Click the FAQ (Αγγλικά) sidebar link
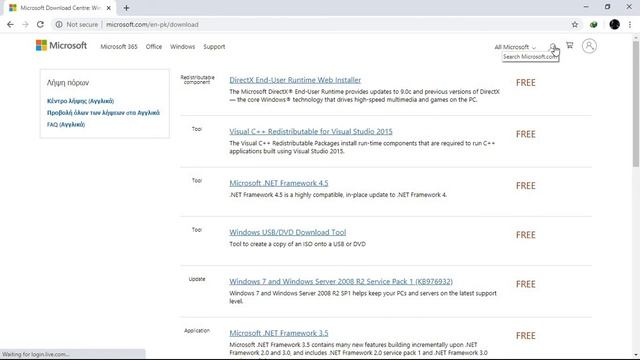The height and width of the screenshot is (360, 640). click(x=66, y=124)
